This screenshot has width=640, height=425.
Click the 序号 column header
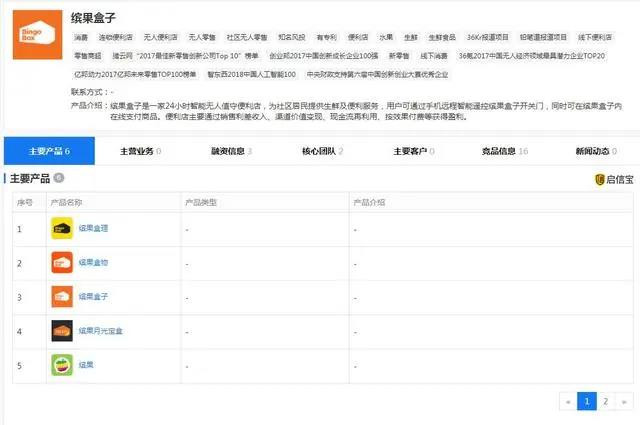pyautogui.click(x=24, y=202)
